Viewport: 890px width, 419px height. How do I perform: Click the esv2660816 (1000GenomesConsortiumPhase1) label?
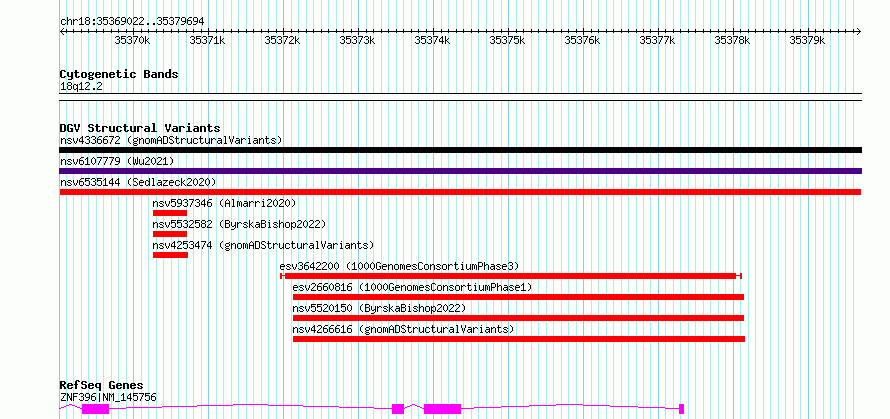click(x=412, y=287)
